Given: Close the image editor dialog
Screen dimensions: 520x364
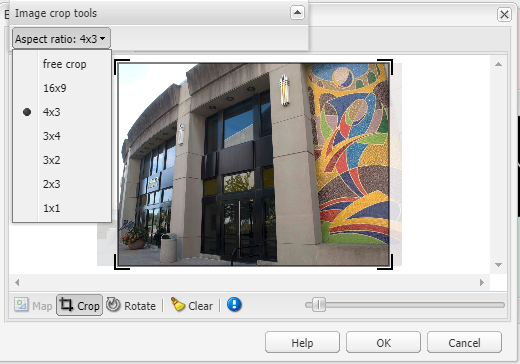Looking at the screenshot, I should [504, 15].
